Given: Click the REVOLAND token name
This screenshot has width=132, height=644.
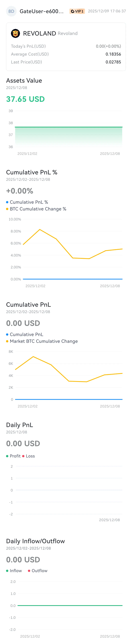Looking at the screenshot, I should 39,33.
